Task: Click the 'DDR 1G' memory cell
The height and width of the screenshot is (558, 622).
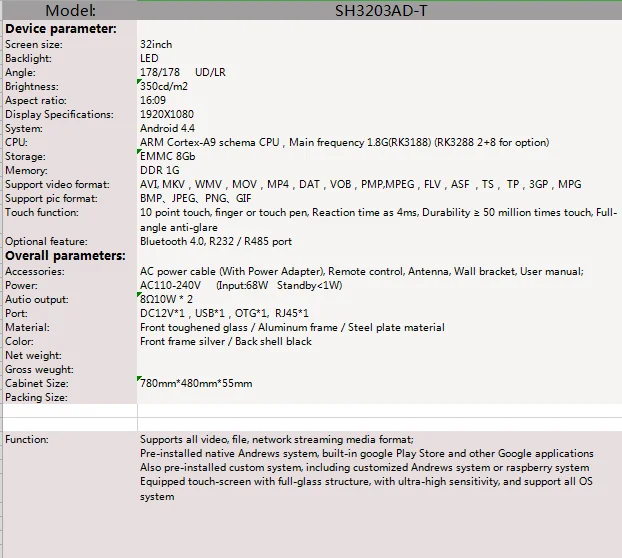Action: 159,171
